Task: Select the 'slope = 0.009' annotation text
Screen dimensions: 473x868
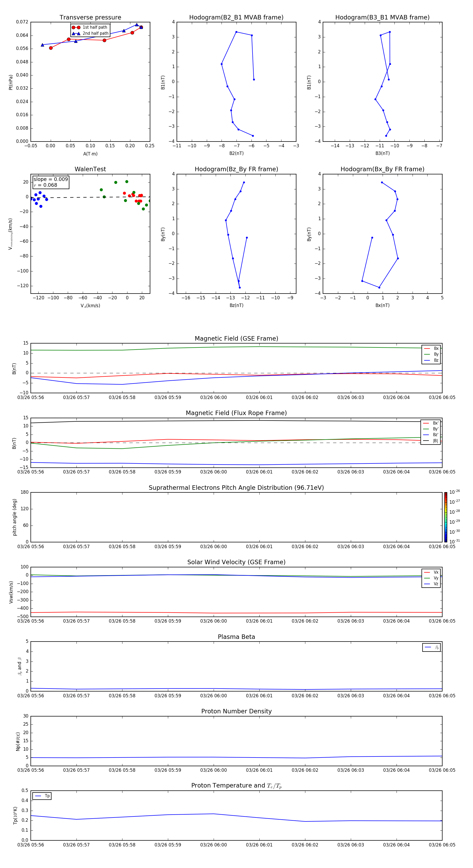Action: point(50,179)
